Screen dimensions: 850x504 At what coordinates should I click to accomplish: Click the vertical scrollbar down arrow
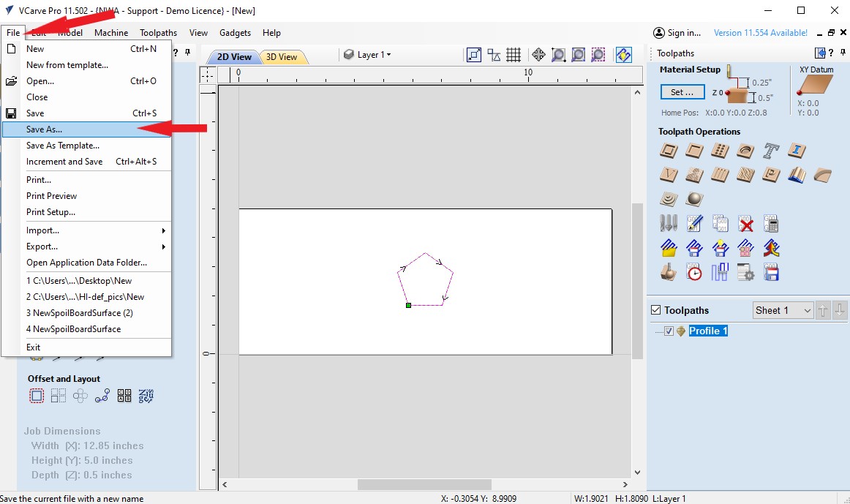coord(638,472)
